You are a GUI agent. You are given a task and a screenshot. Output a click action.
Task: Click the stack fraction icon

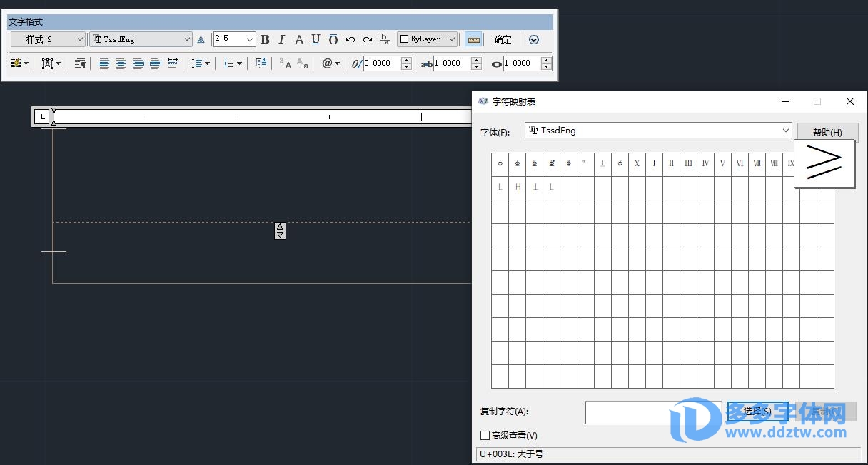click(385, 40)
